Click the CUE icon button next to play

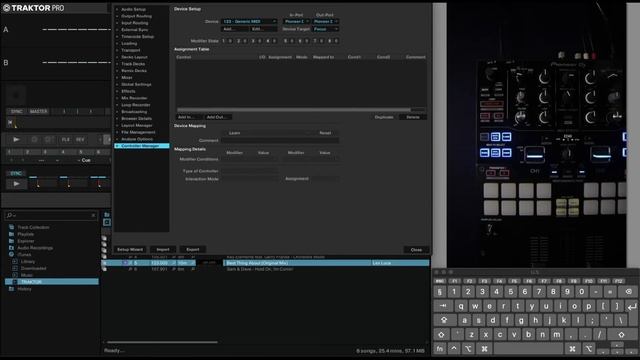34,140
